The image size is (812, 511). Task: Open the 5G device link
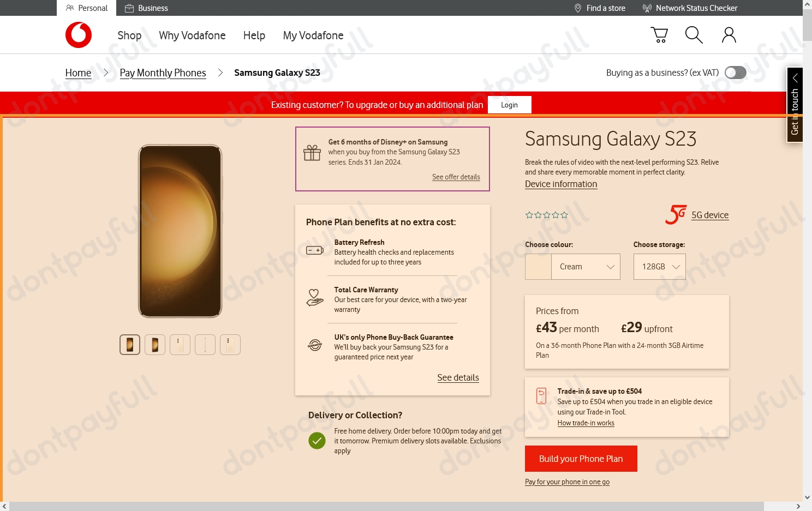tap(710, 215)
